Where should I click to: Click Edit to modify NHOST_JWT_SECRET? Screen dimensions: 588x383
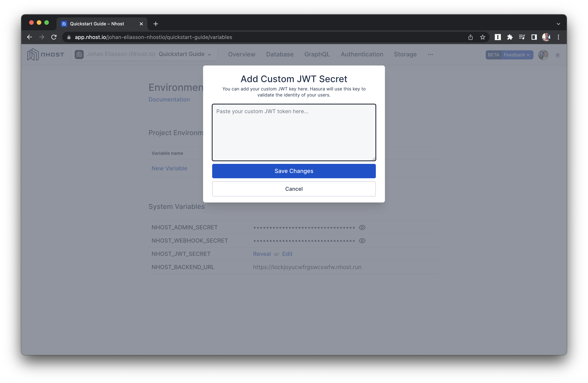click(x=287, y=254)
